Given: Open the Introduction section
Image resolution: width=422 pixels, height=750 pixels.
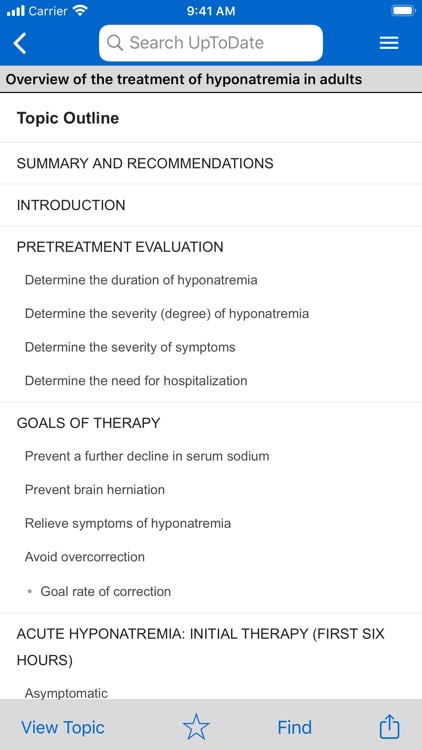Looking at the screenshot, I should pyautogui.click(x=211, y=205).
